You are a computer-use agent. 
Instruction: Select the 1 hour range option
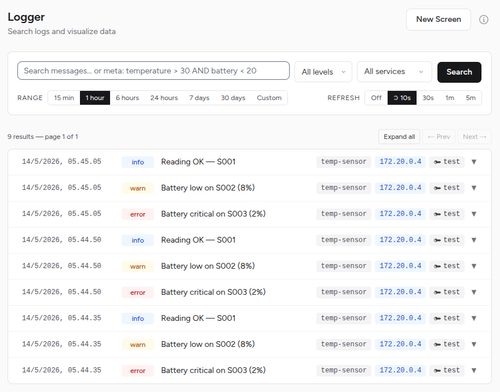[95, 98]
